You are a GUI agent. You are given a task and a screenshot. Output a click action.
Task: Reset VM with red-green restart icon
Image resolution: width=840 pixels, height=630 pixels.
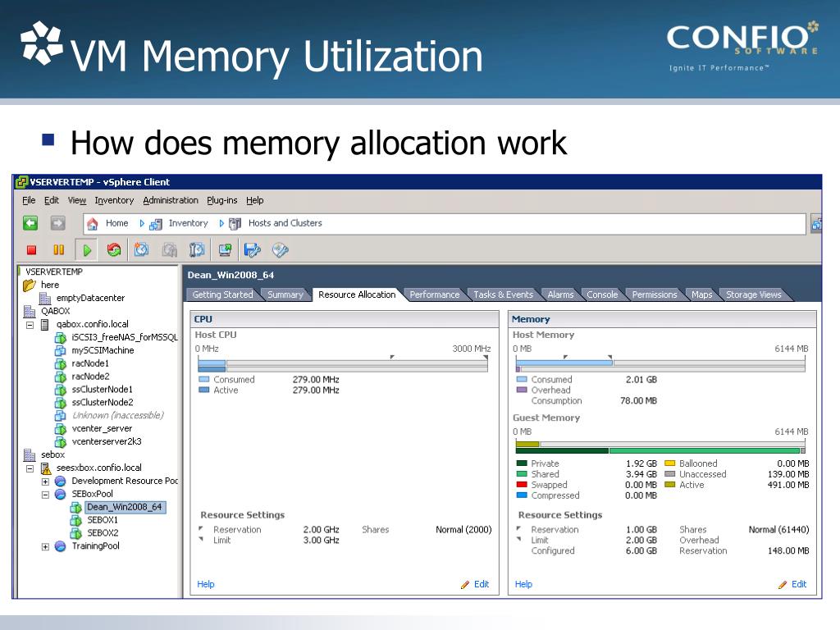click(x=113, y=249)
